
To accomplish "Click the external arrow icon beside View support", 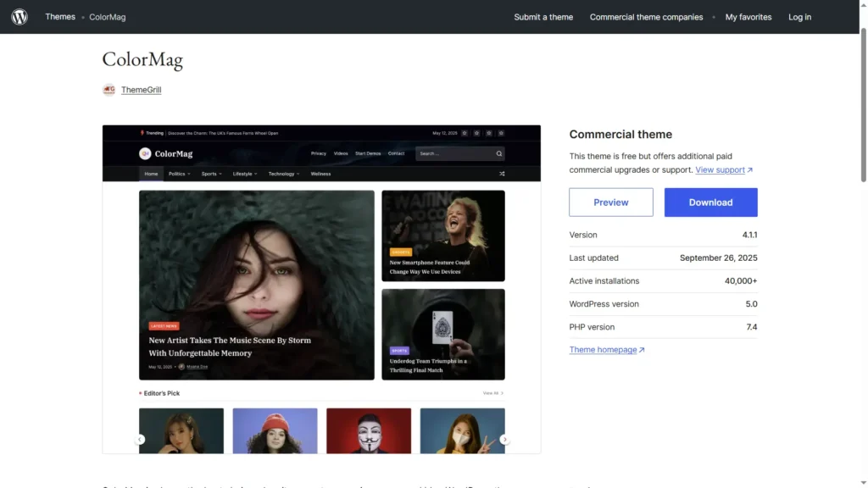I will click(749, 169).
